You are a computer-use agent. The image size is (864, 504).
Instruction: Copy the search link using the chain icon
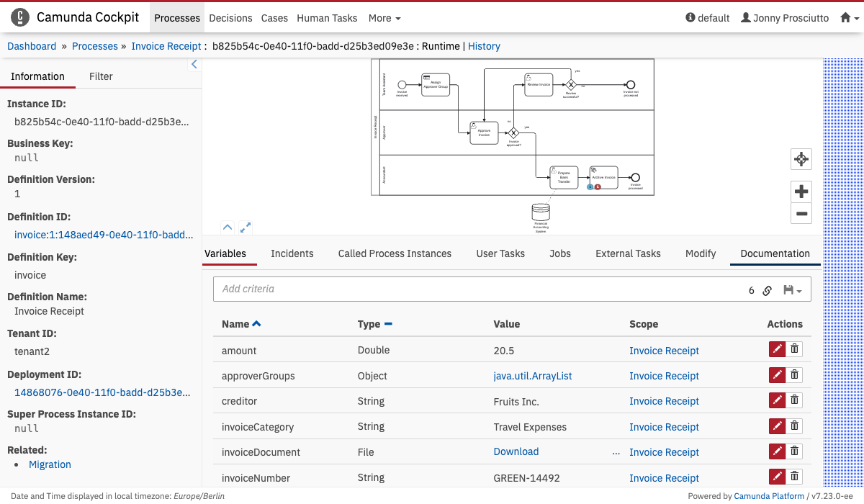(x=768, y=290)
